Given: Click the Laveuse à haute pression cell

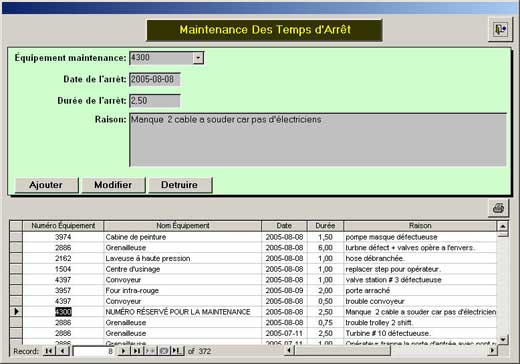Looking at the screenshot, I should click(x=183, y=258).
